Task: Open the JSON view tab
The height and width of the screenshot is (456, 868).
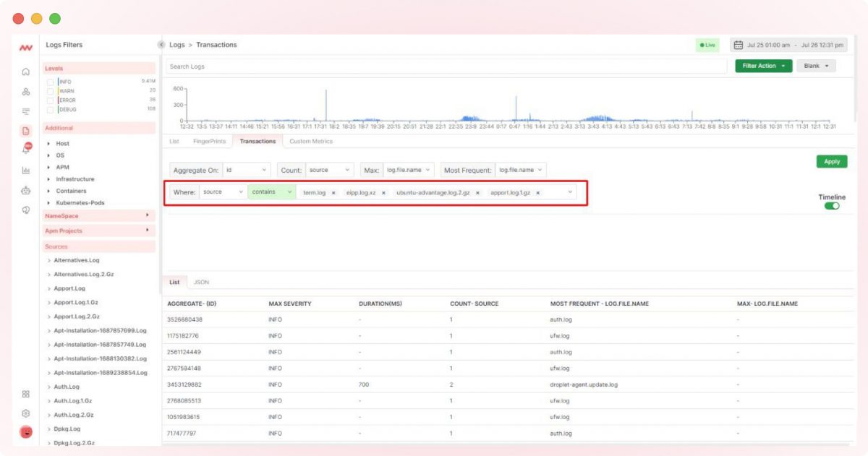Action: pyautogui.click(x=201, y=282)
